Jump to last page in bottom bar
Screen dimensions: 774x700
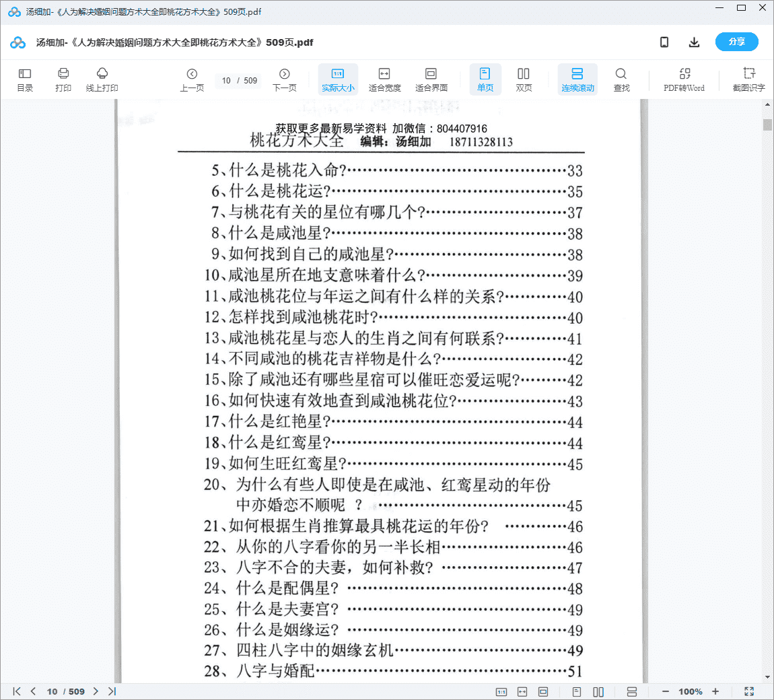click(112, 691)
